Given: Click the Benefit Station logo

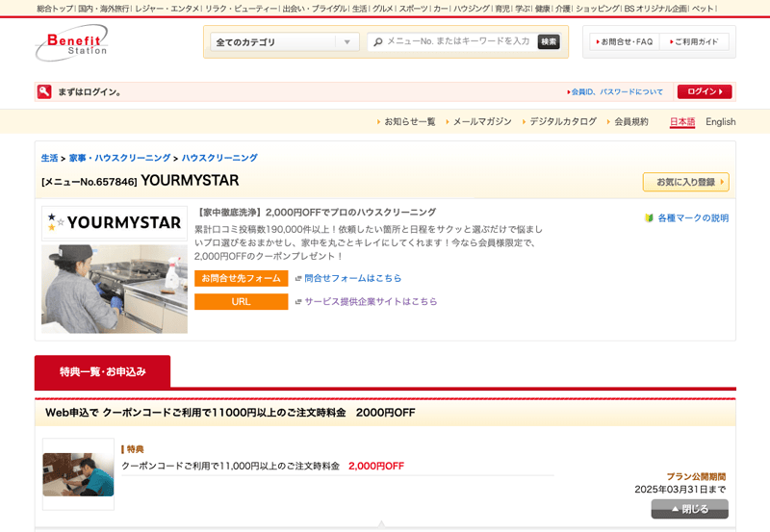Looking at the screenshot, I should coord(71,42).
